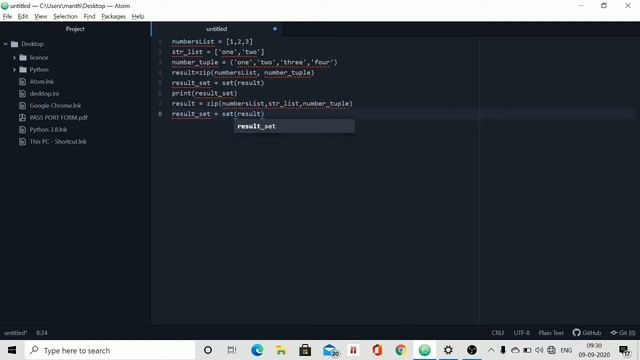Open Cortana circle icon

(208, 350)
